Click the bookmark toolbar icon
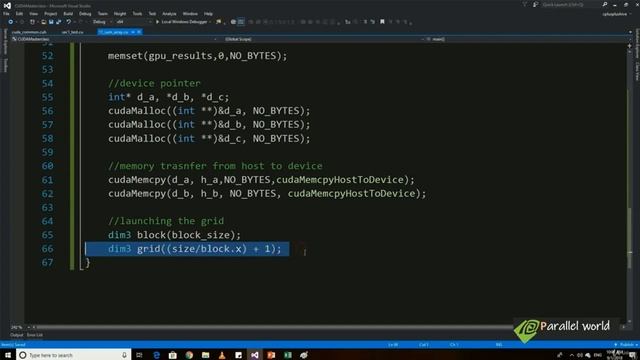This screenshot has height=360, width=640. coord(382,22)
